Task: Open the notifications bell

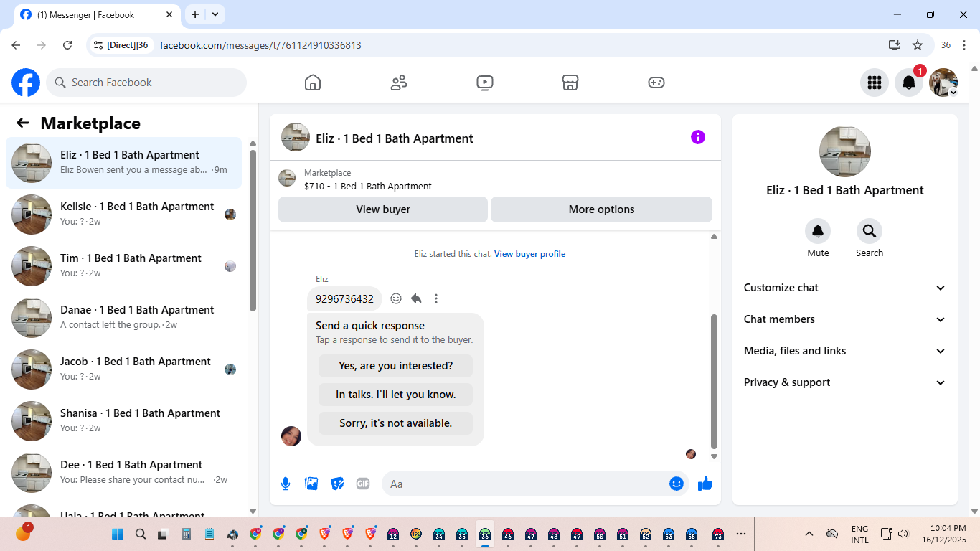Action: tap(909, 83)
